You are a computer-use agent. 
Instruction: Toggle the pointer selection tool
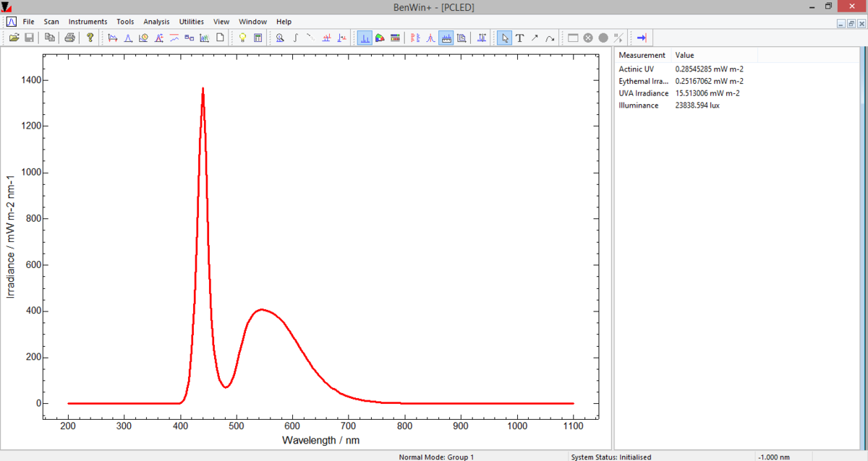504,37
